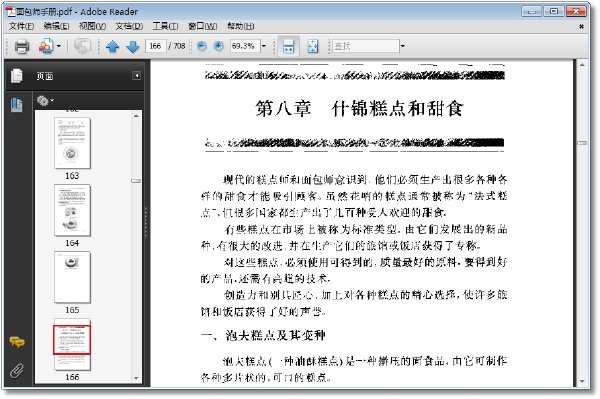This screenshot has height=399, width=600.
Task: Click thumbnail panel scroll down arrow
Action: [x=136, y=378]
